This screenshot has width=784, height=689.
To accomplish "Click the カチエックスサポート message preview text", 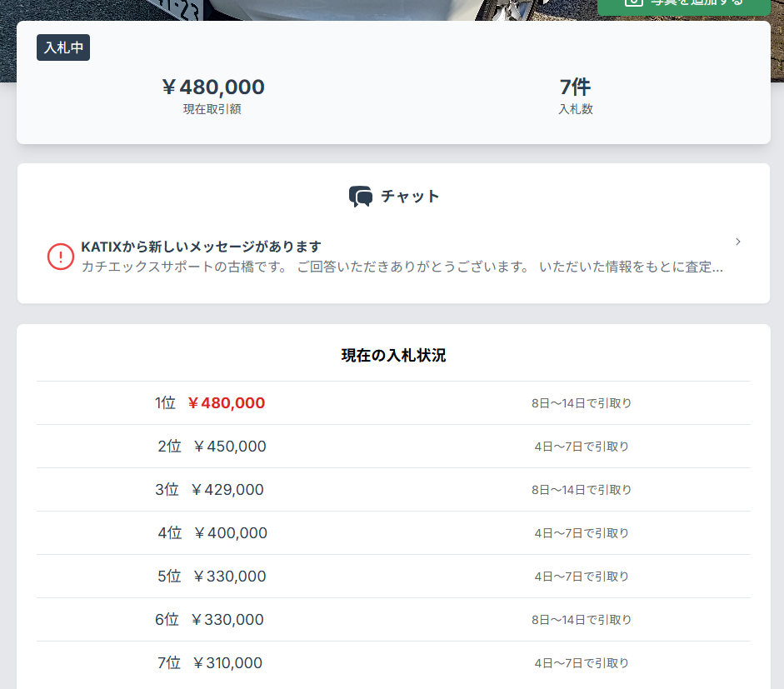I will pyautogui.click(x=402, y=267).
